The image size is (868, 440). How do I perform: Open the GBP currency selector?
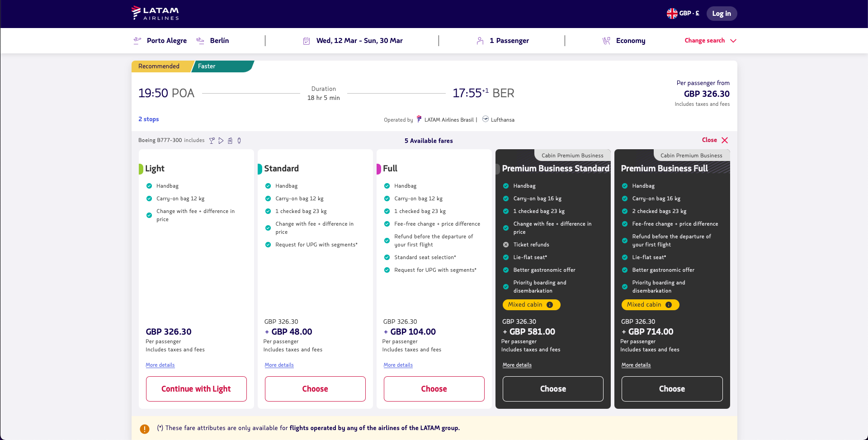coord(683,14)
